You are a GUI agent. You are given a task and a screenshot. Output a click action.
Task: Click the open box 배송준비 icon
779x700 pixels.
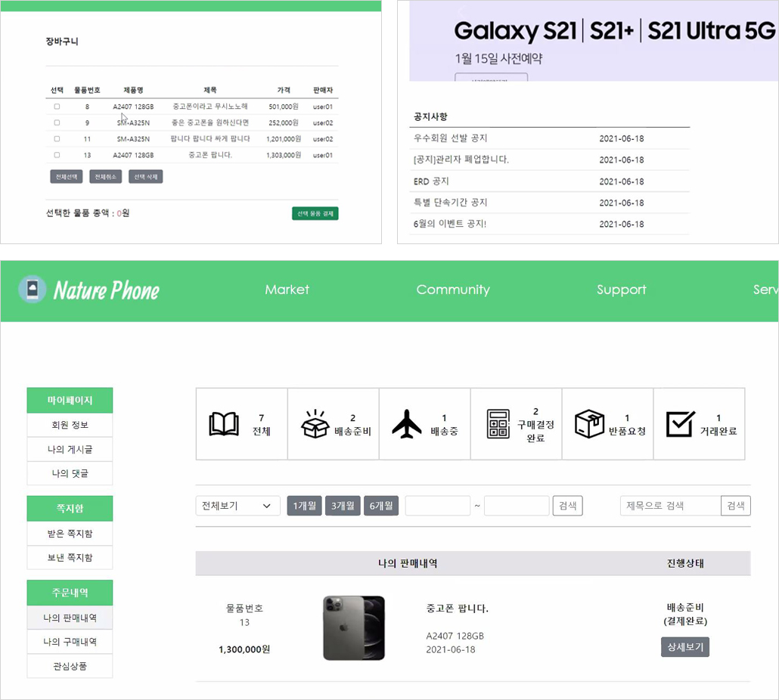315,424
